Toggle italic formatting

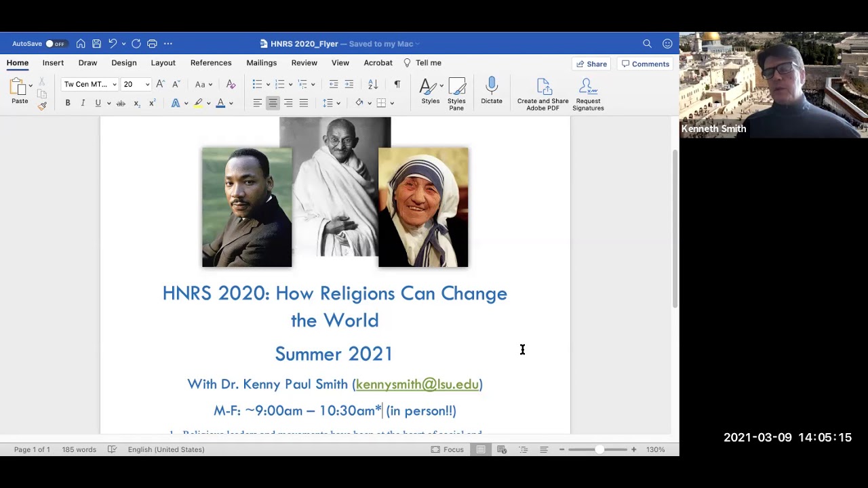point(83,103)
